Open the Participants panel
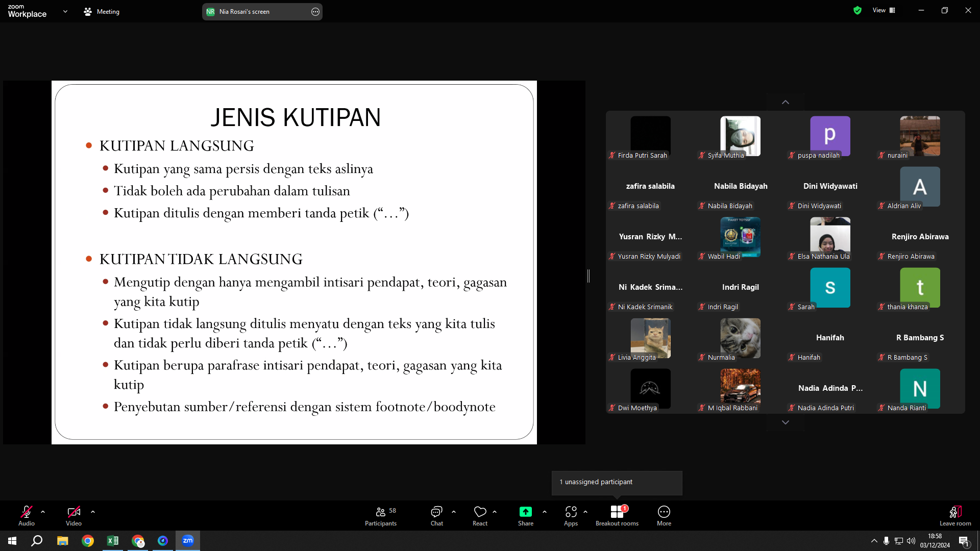Viewport: 980px width, 551px height. click(x=381, y=515)
